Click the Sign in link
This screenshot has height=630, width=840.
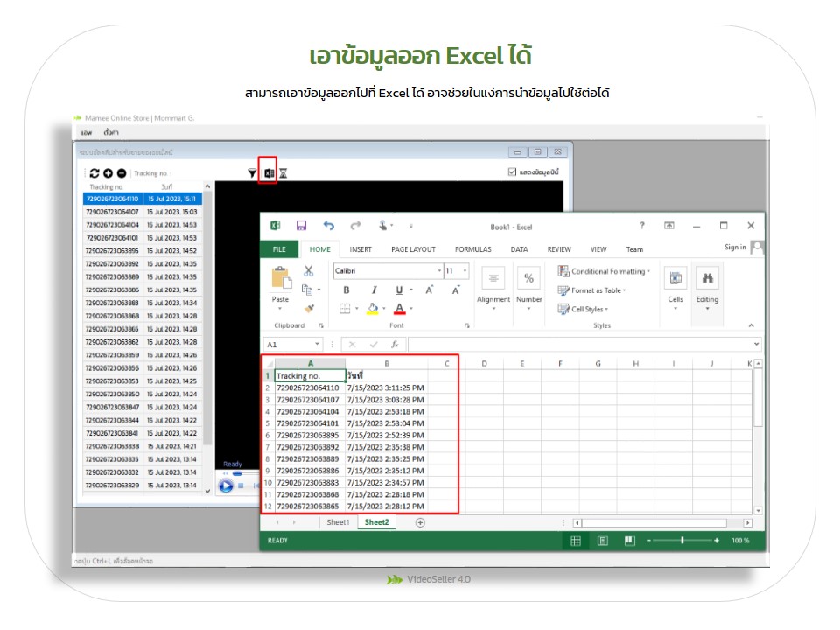[x=735, y=248]
